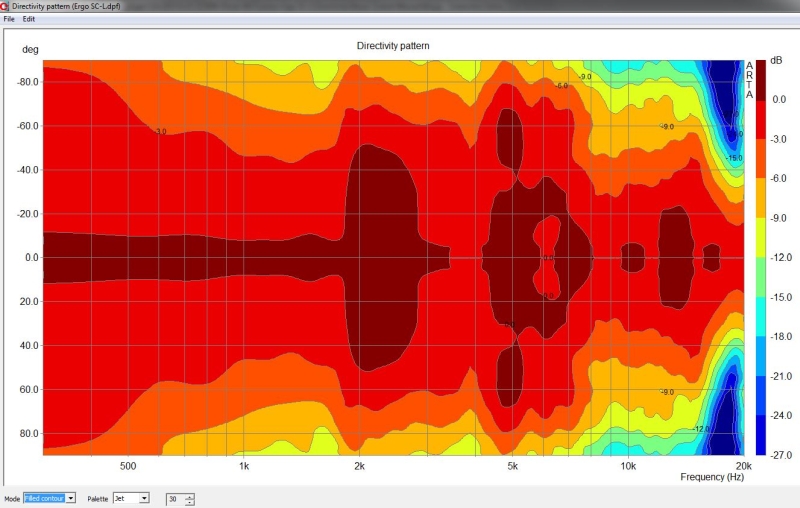
Task: Expand the Palette dropdown set to Jet
Action: (x=131, y=498)
